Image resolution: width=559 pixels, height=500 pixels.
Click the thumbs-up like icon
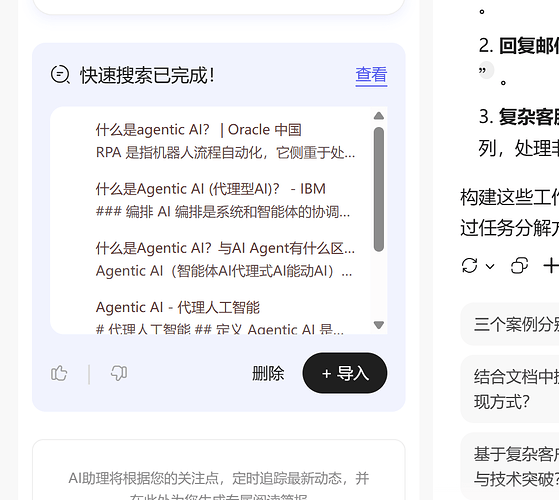pos(59,373)
